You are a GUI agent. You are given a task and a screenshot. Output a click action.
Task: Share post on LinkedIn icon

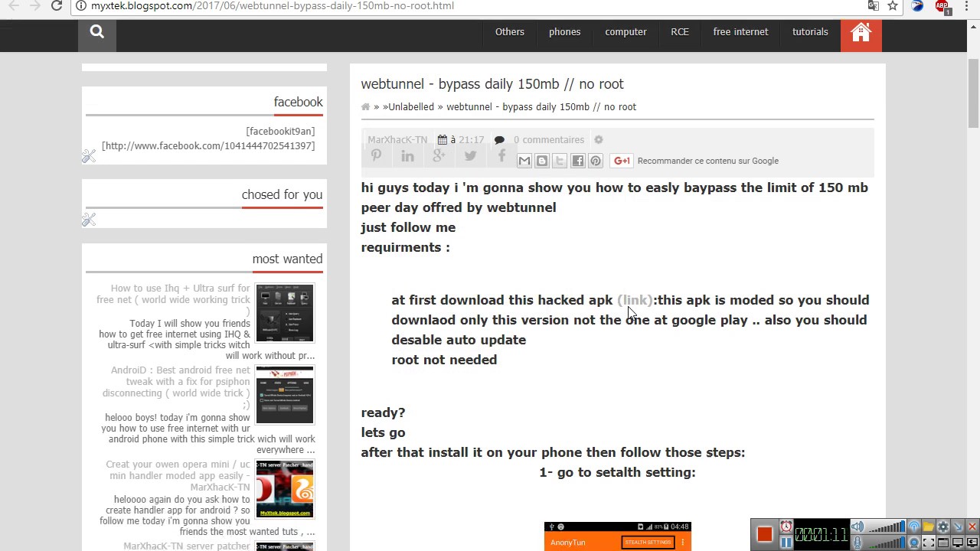click(407, 155)
